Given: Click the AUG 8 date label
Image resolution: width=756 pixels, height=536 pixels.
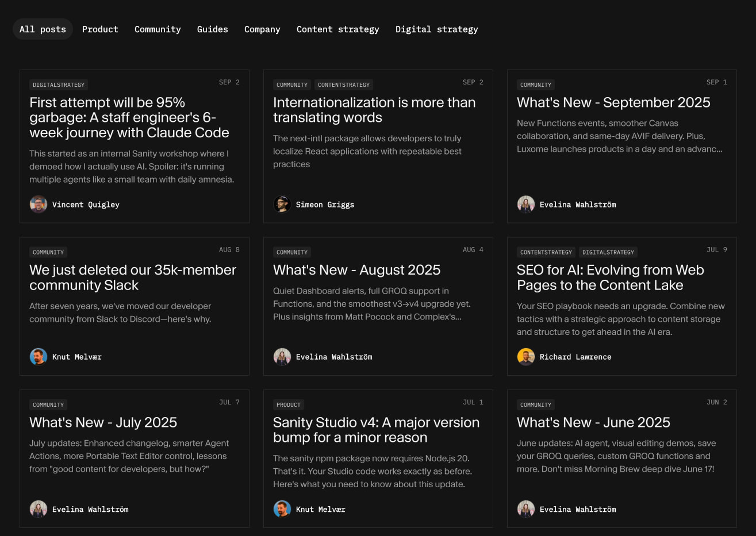Looking at the screenshot, I should (x=229, y=250).
